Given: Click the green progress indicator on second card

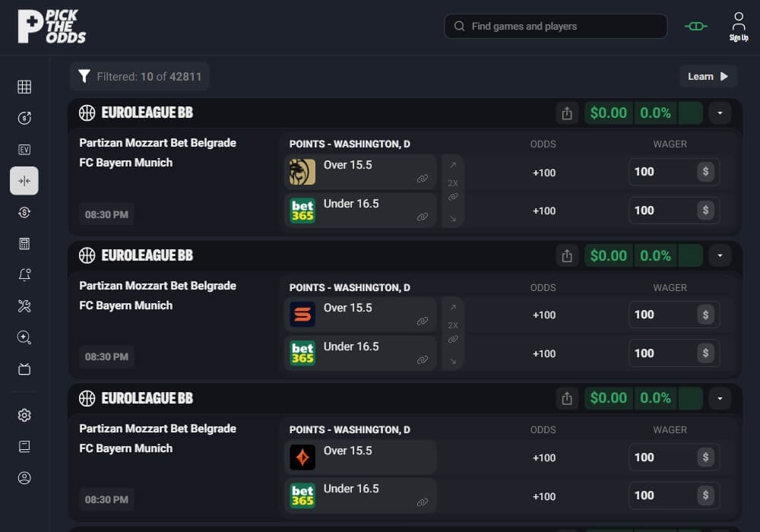Looking at the screenshot, I should (x=690, y=255).
